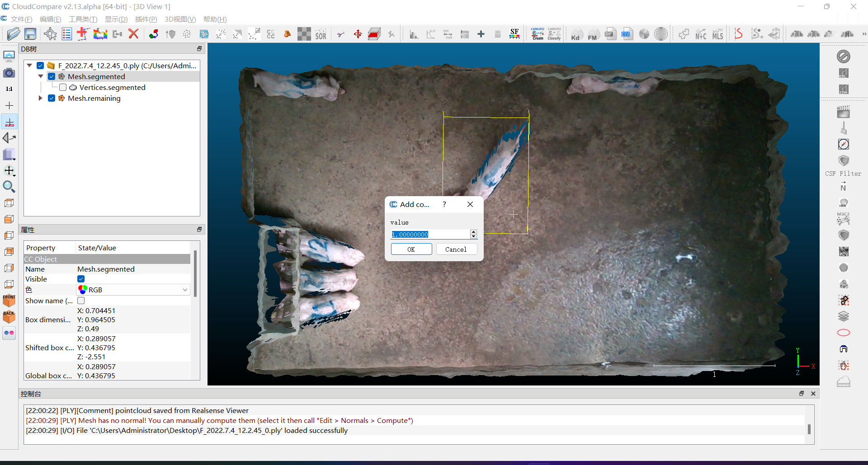868x465 pixels.
Task: Close the console panel
Action: click(813, 394)
